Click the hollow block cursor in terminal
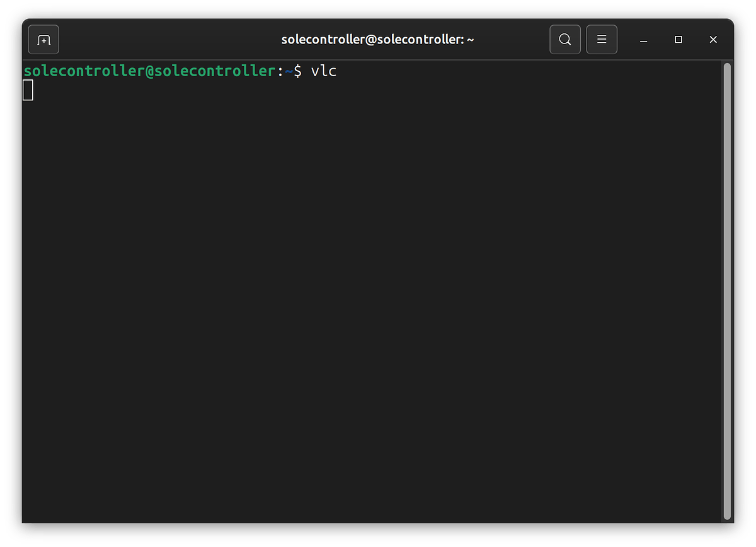756x547 pixels. point(28,91)
